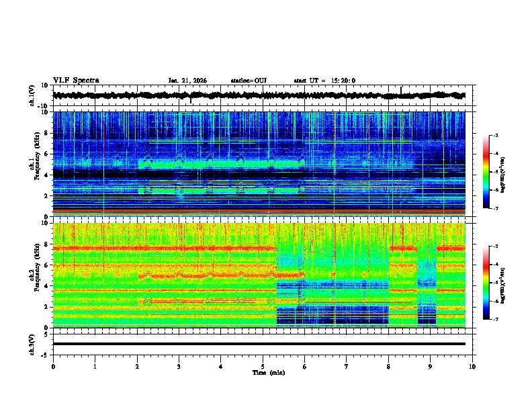Click time axis tick label '0'
The height and width of the screenshot is (411, 532).
(53, 367)
